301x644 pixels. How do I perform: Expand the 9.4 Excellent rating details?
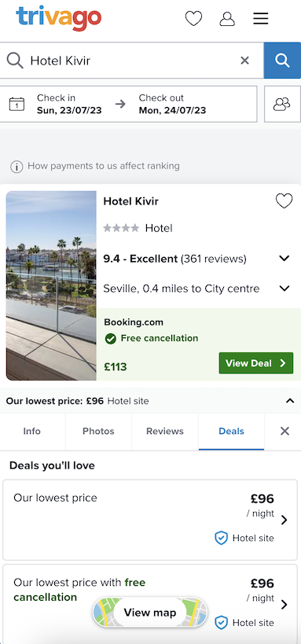point(284,259)
